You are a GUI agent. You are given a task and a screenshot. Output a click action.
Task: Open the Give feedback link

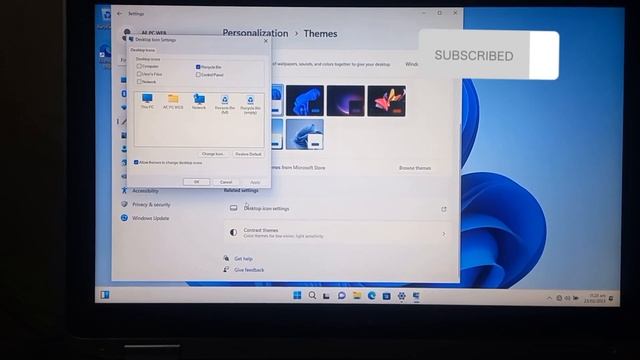pos(249,270)
